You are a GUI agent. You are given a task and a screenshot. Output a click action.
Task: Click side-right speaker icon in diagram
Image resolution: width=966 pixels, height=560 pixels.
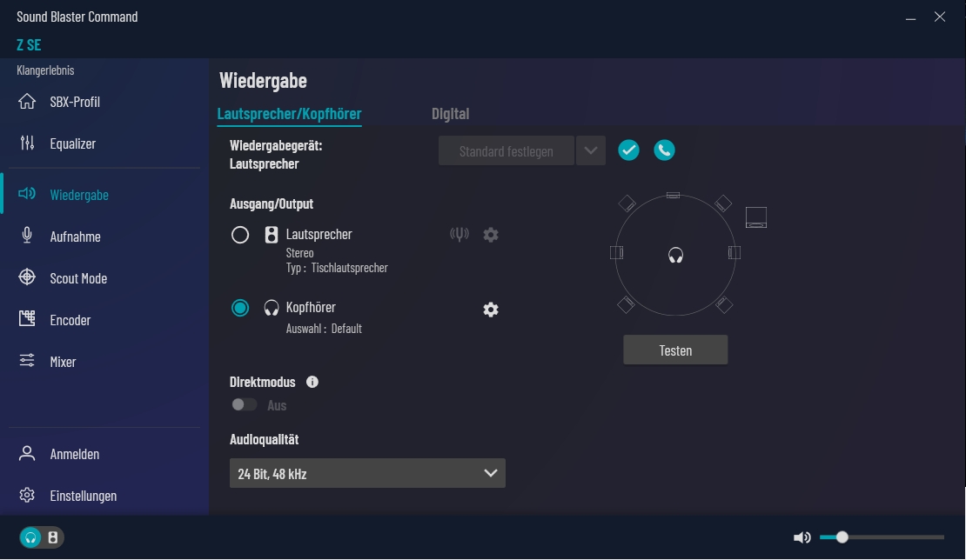coord(735,252)
